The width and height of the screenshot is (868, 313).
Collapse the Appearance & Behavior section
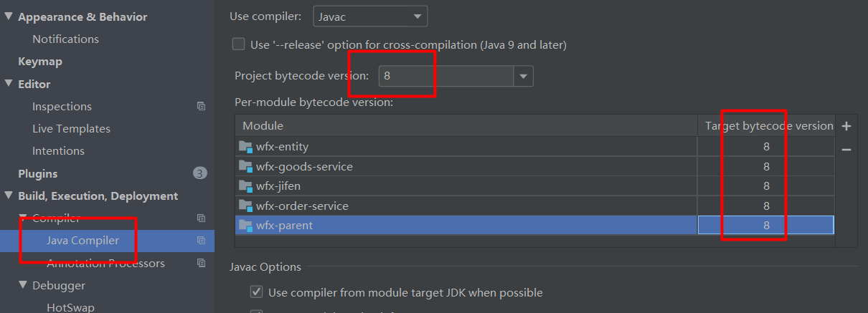9,16
